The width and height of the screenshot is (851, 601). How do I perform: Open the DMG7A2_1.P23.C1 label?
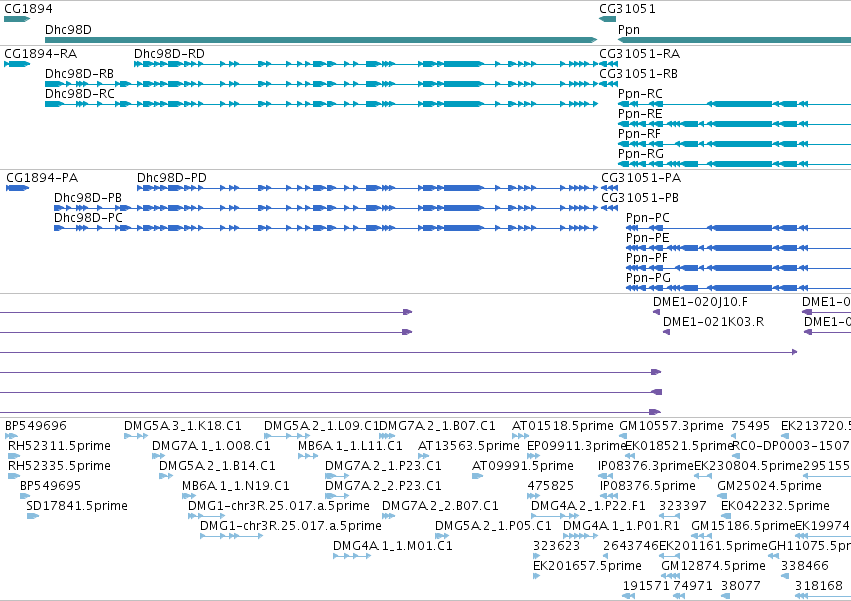(x=383, y=466)
